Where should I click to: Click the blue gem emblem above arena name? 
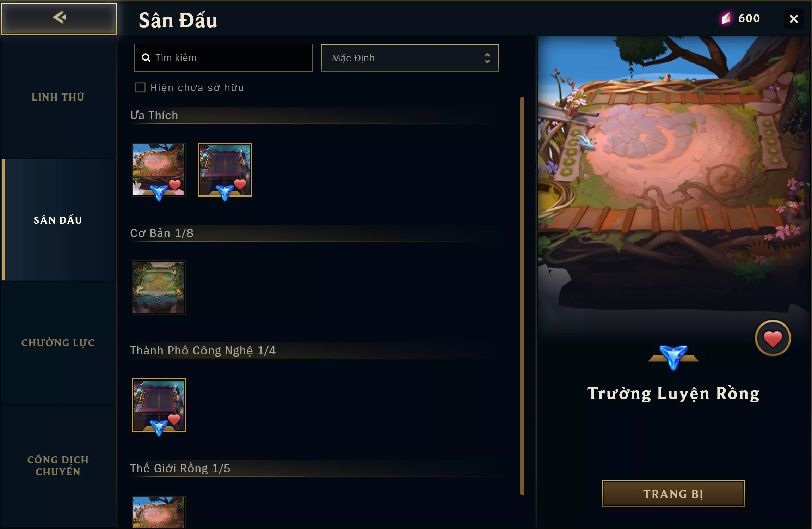(673, 357)
